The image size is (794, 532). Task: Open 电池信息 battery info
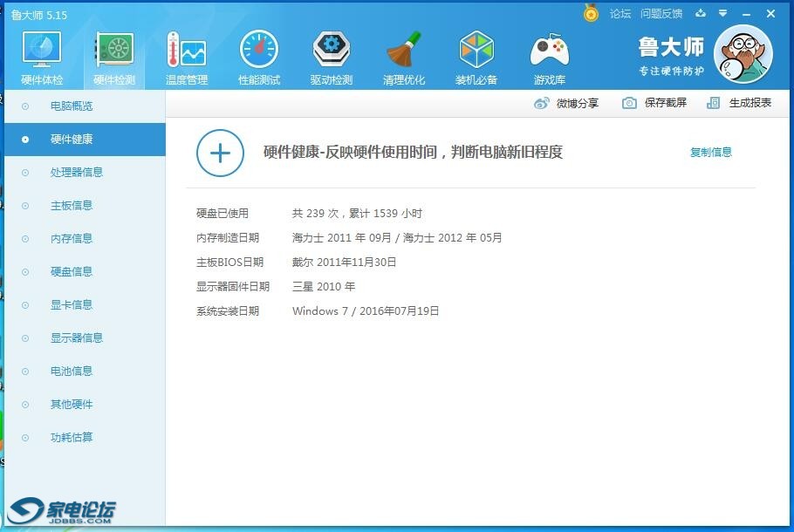(x=72, y=371)
